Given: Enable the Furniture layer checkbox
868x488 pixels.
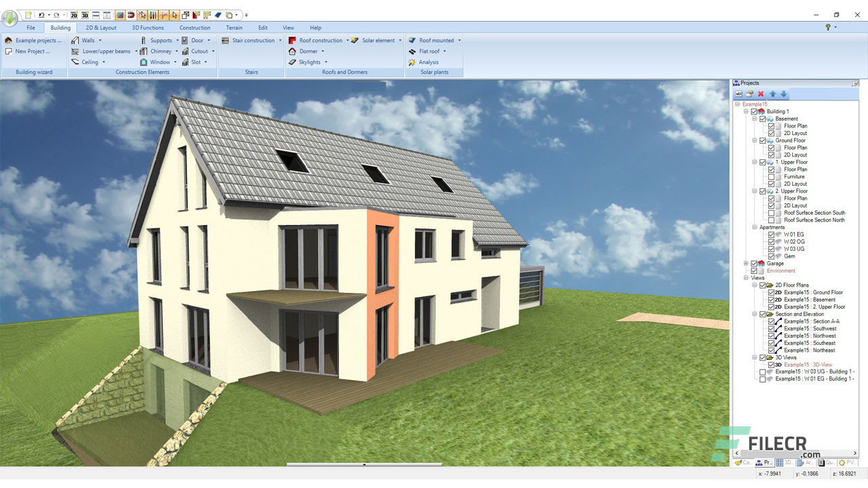Looking at the screenshot, I should tap(770, 177).
